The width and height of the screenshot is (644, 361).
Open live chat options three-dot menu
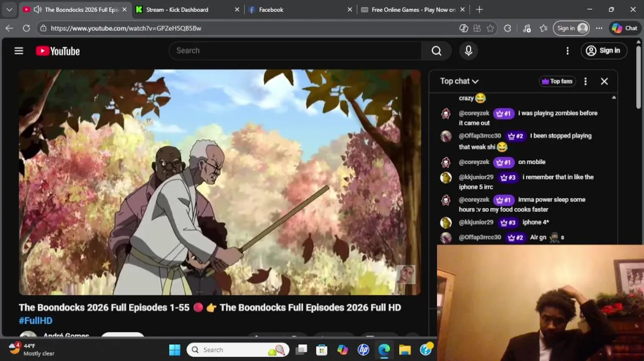click(585, 81)
